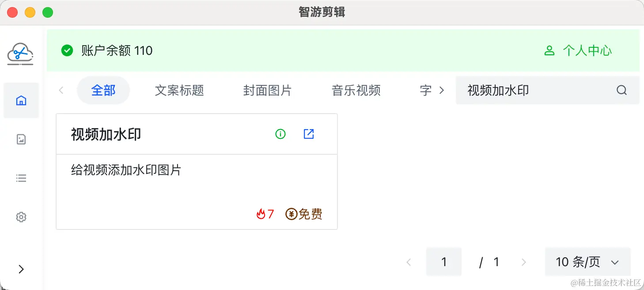This screenshot has width=644, height=290.
Task: Open 视频加水印 in external window
Action: pos(309,134)
